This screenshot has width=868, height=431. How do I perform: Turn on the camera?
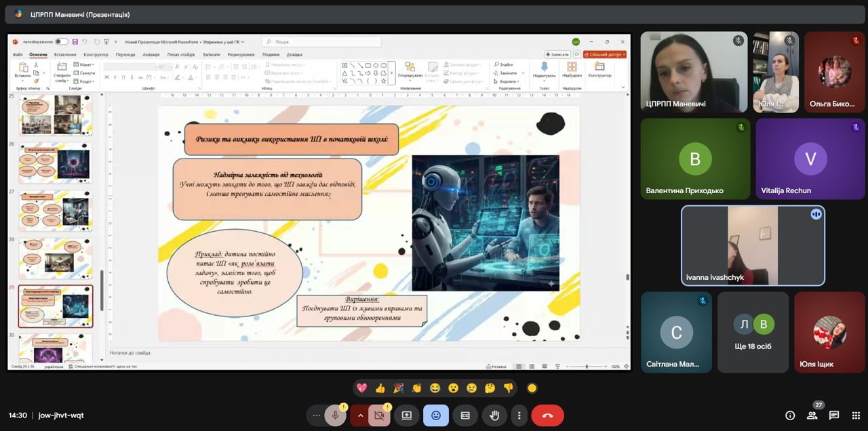point(379,415)
